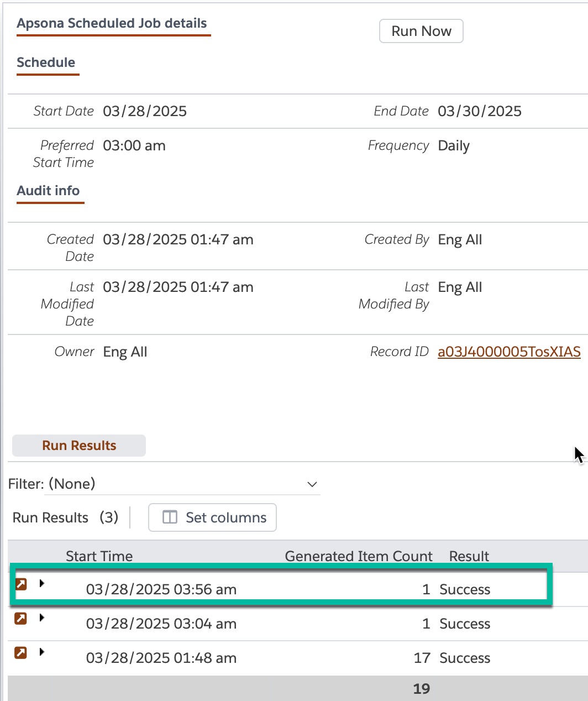Image resolution: width=588 pixels, height=701 pixels.
Task: Click the Last Modified By value Eng All
Action: (460, 287)
